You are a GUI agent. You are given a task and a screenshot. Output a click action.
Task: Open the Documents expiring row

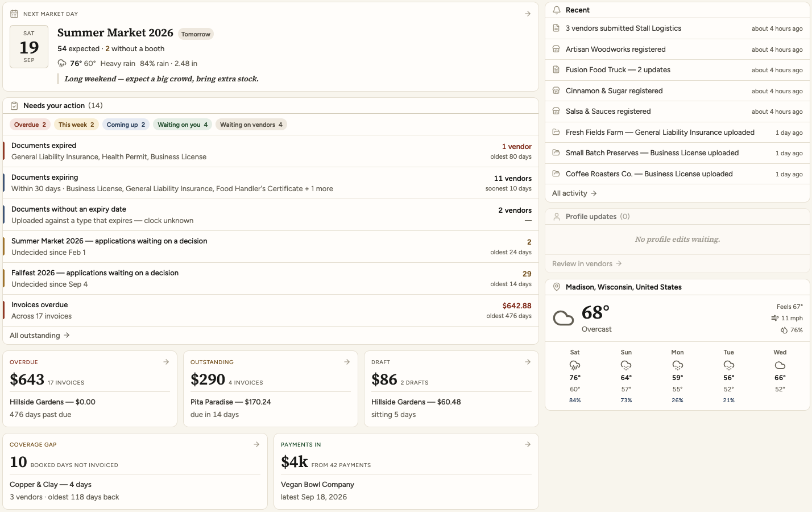[x=271, y=183]
